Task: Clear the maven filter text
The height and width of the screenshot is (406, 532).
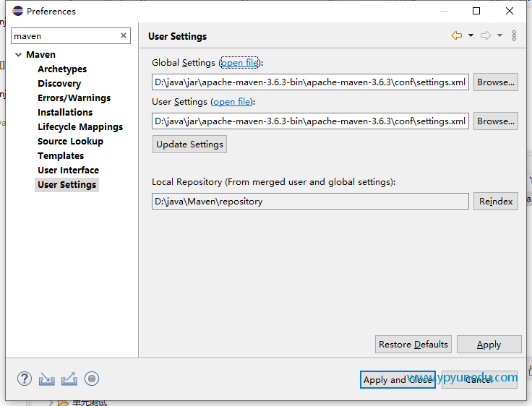Action: 124,35
